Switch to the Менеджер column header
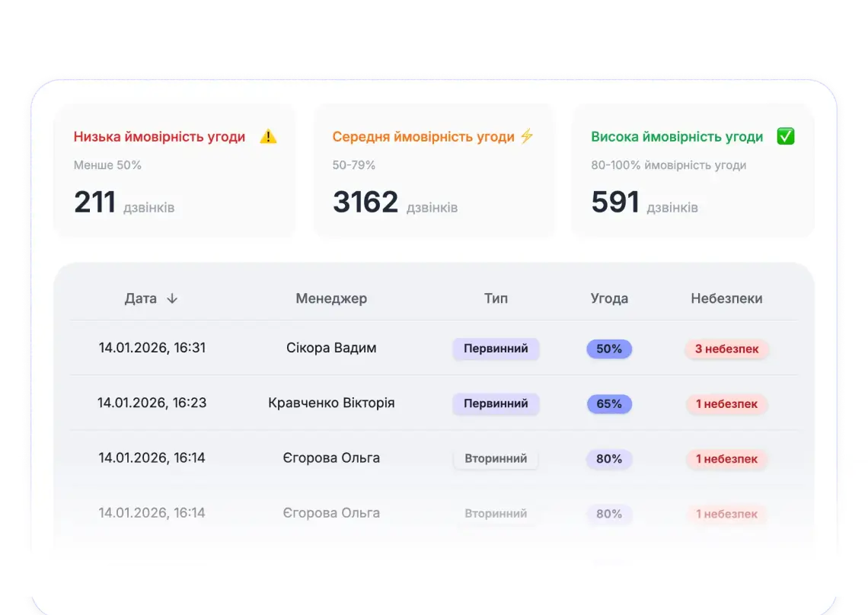Viewport: 868px width, 615px height. coord(331,298)
